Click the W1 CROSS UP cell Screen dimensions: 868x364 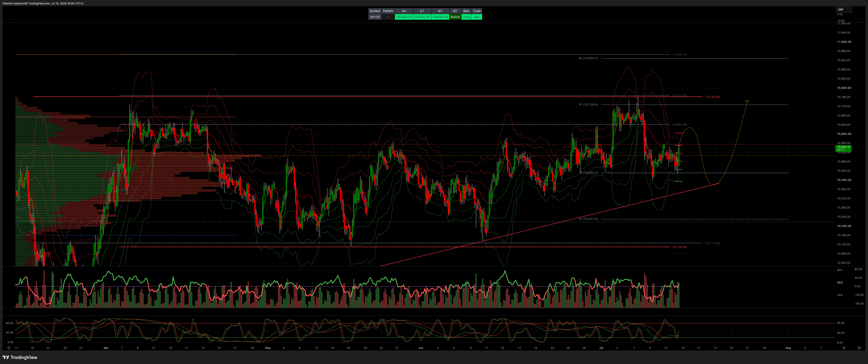click(440, 17)
